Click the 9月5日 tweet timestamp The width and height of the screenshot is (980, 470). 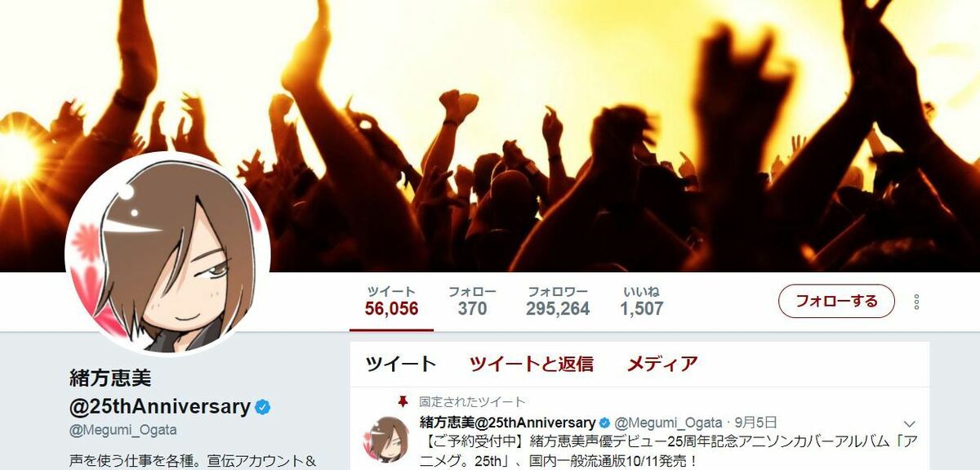(755, 423)
